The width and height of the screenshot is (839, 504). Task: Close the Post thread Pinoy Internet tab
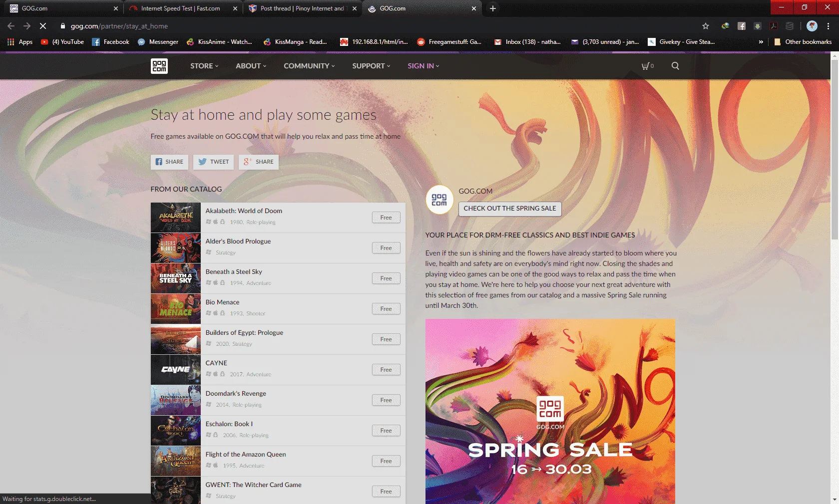(355, 8)
